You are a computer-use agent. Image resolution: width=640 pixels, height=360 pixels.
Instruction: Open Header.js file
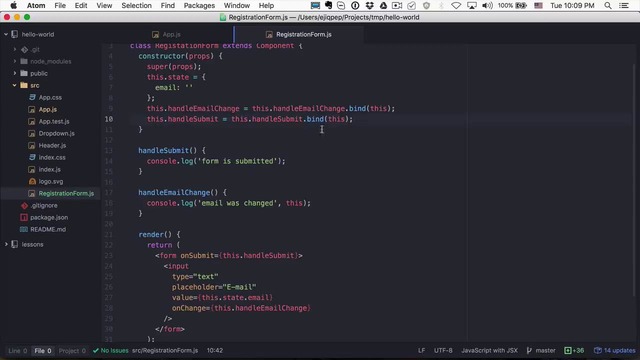(52, 145)
